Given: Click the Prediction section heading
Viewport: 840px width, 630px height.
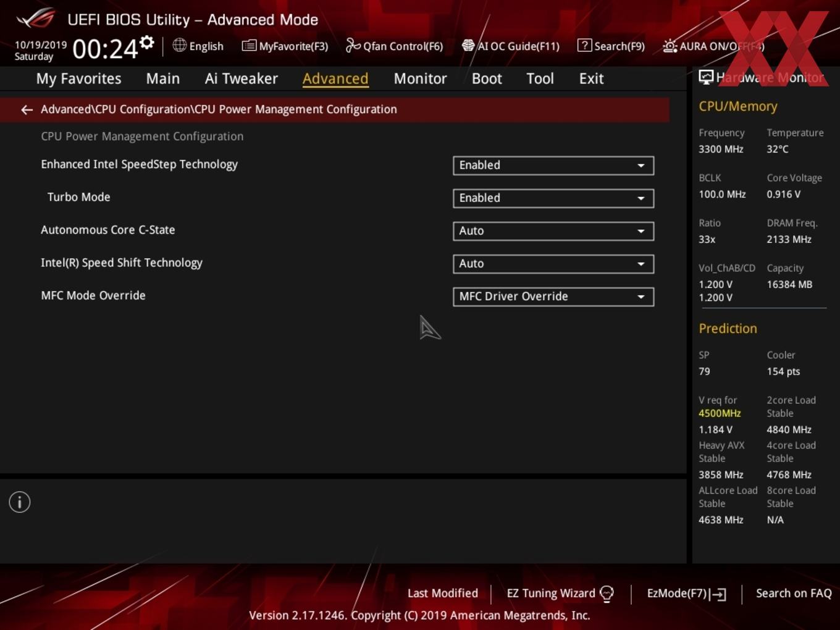Looking at the screenshot, I should coord(728,329).
